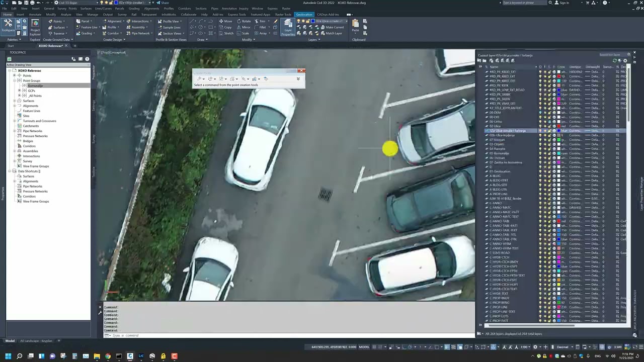Click the Share button in title bar
Viewport: 644px width, 362px height.
pos(163,3)
